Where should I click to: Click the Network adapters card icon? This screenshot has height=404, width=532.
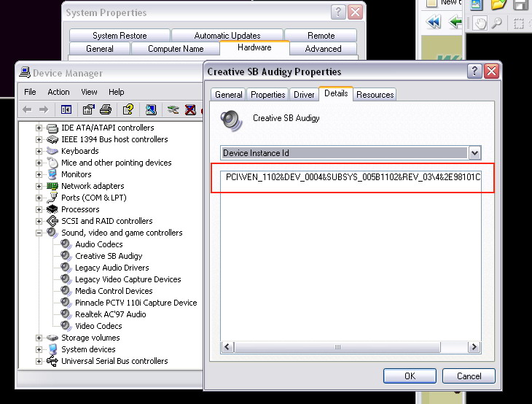(52, 186)
